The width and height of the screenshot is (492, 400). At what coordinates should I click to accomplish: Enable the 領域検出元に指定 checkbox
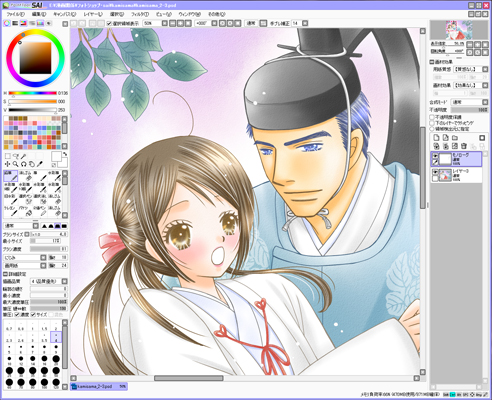(432, 128)
